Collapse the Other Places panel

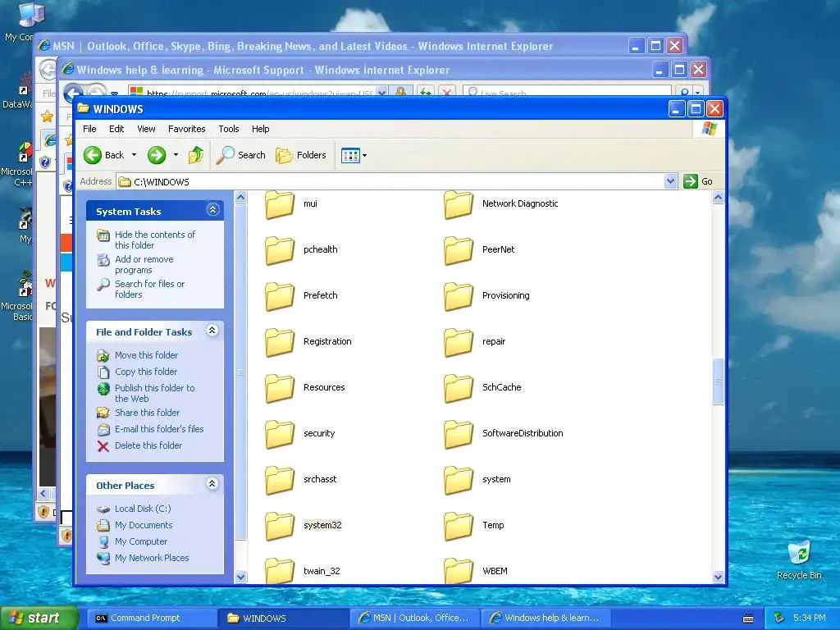212,484
